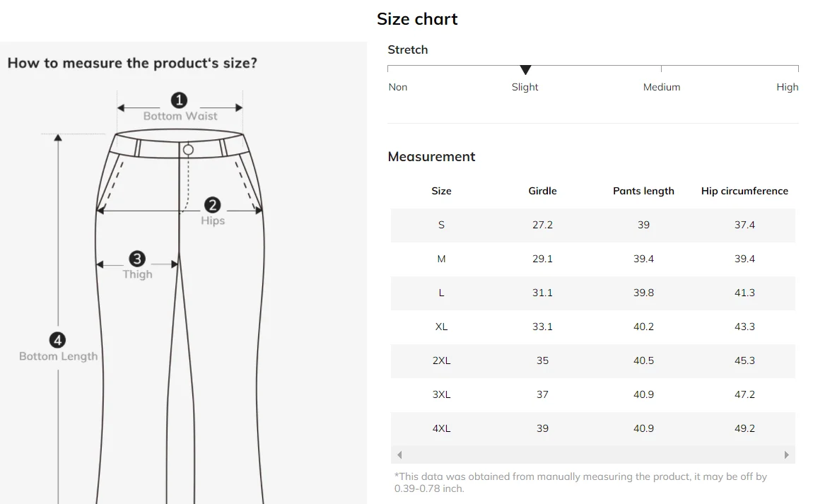The height and width of the screenshot is (504, 813).
Task: Click the Size chart heading
Action: [417, 18]
